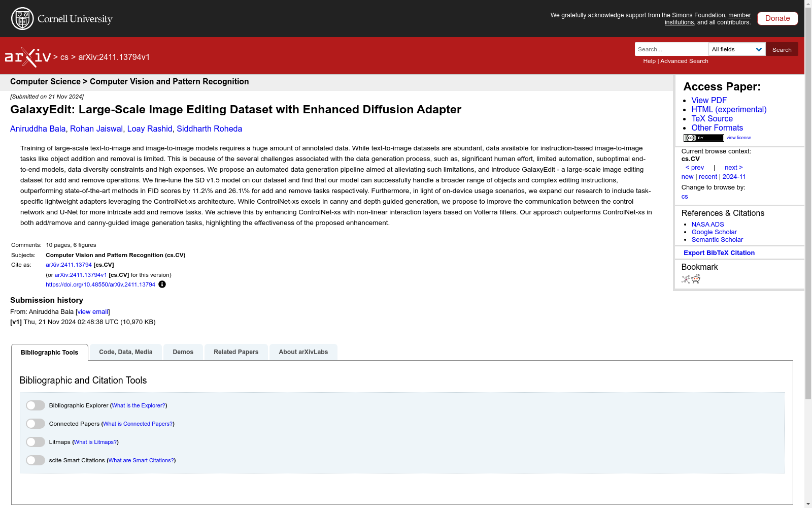812x508 pixels.
Task: Click author Siddharth Roheda
Action: pyautogui.click(x=209, y=129)
